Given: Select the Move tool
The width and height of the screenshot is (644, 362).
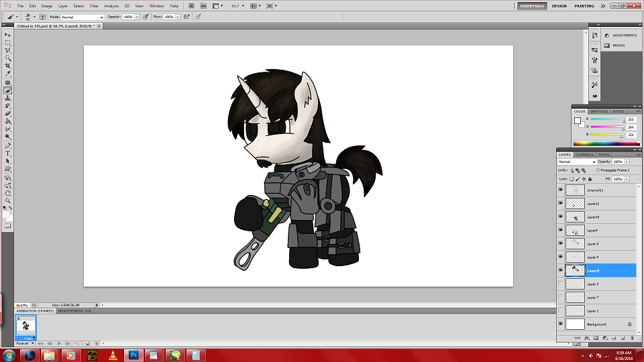Looking at the screenshot, I should [x=8, y=36].
